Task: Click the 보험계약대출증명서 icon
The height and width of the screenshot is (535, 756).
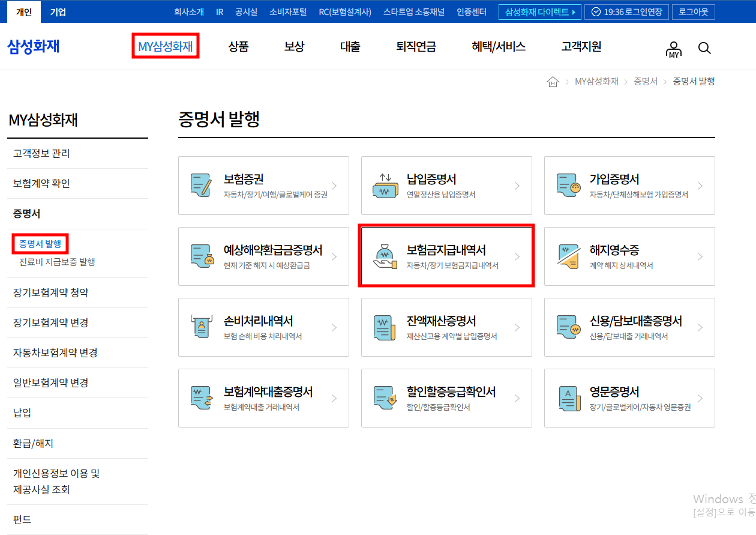Action: tap(202, 398)
